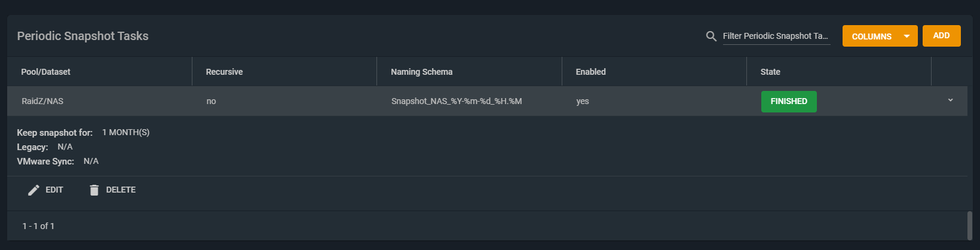
Task: Delete the RaidZ/NAS snapshot task
Action: [112, 190]
